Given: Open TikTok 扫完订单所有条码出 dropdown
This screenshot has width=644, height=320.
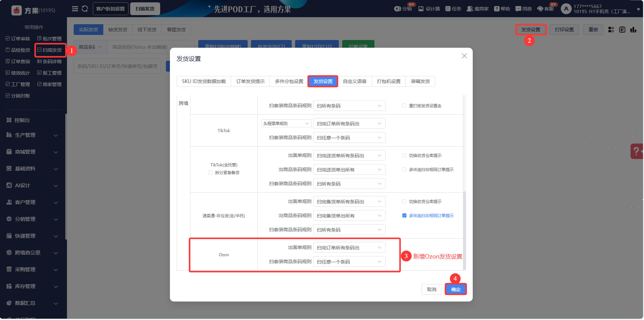Looking at the screenshot, I should [x=349, y=123].
